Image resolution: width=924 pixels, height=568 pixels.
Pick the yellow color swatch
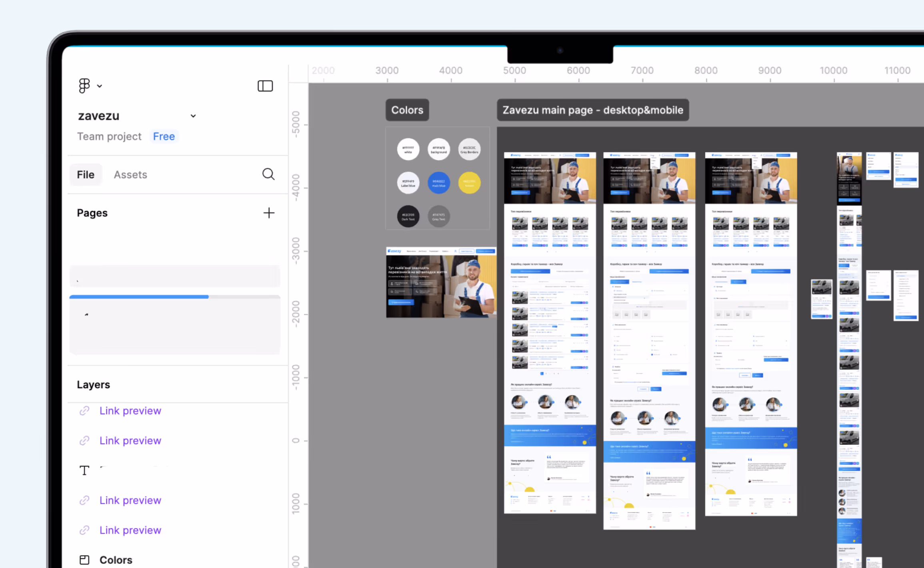[x=469, y=183]
